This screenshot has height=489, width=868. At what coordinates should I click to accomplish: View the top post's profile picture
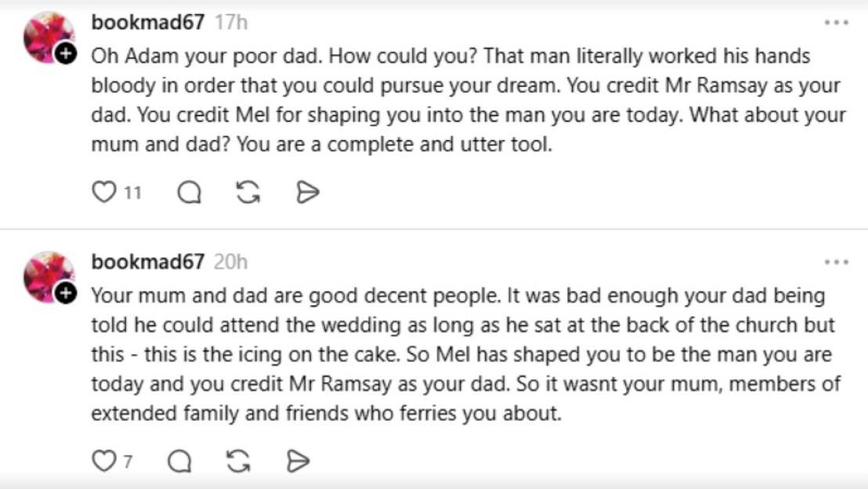coord(45,35)
